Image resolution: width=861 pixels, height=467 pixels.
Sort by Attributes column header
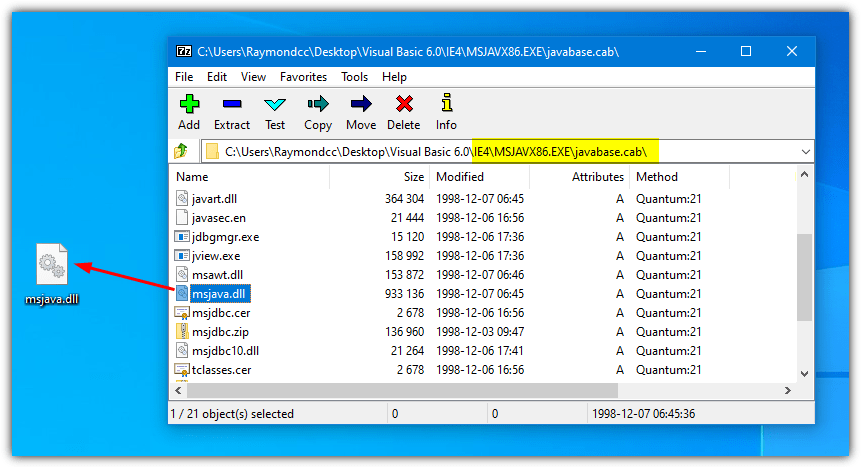click(580, 177)
